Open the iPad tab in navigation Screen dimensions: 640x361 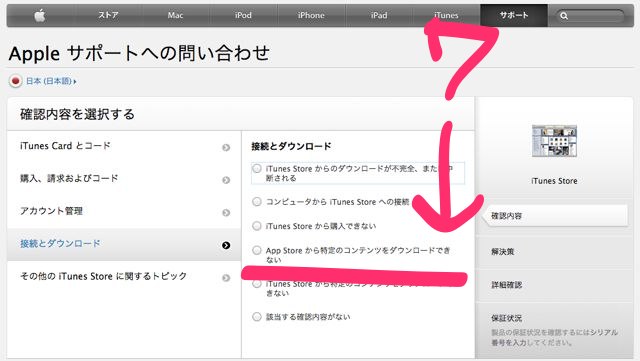379,16
